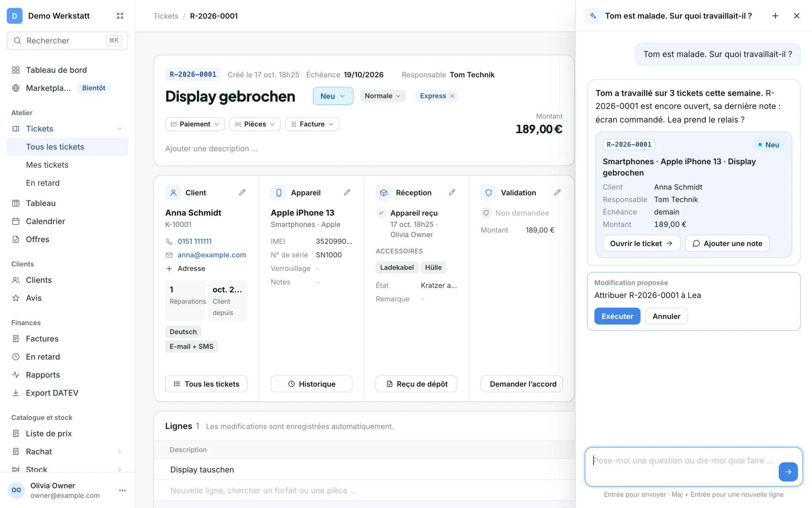Edit the Validation card with pencil icon
Viewport: 812px width, 508px height.
click(x=558, y=192)
